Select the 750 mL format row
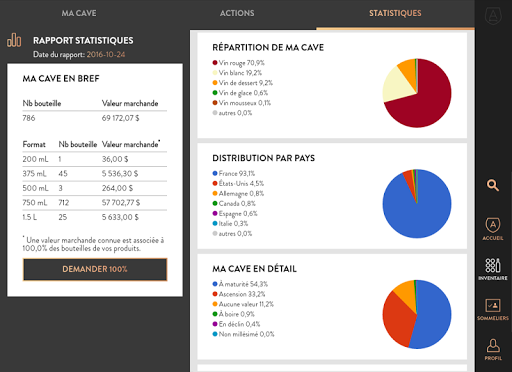Screen dimensions: 512x372 click(x=95, y=203)
